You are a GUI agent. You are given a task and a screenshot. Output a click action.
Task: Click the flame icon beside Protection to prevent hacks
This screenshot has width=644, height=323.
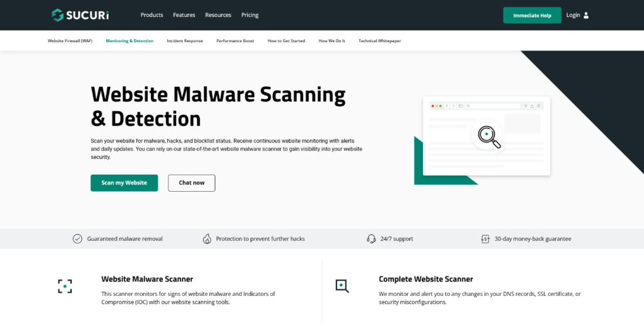207,239
